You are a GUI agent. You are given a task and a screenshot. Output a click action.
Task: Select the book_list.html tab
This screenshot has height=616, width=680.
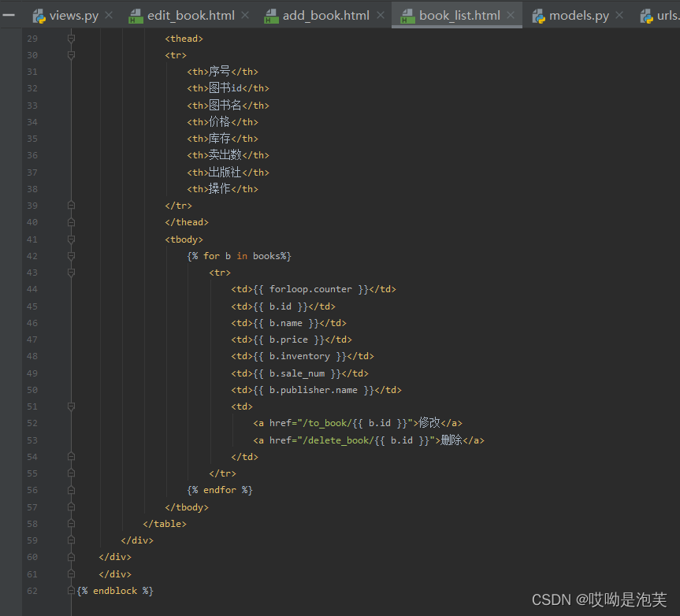pos(459,16)
